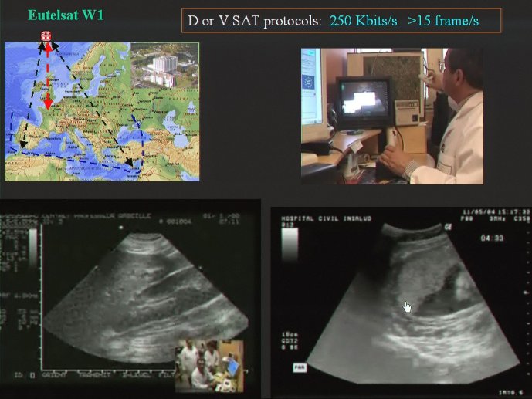Select the hospital building photo inset on map
Image resolution: width=532 pixels, height=399 pixels.
pyautogui.click(x=165, y=65)
